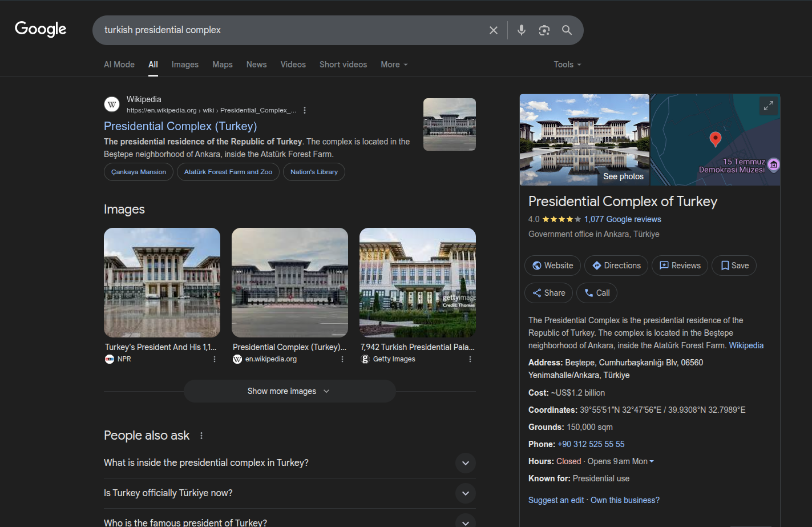Click the 15 Temmuz Demokrasi Müzesi marker
This screenshot has height=527, width=812.
coord(774,165)
